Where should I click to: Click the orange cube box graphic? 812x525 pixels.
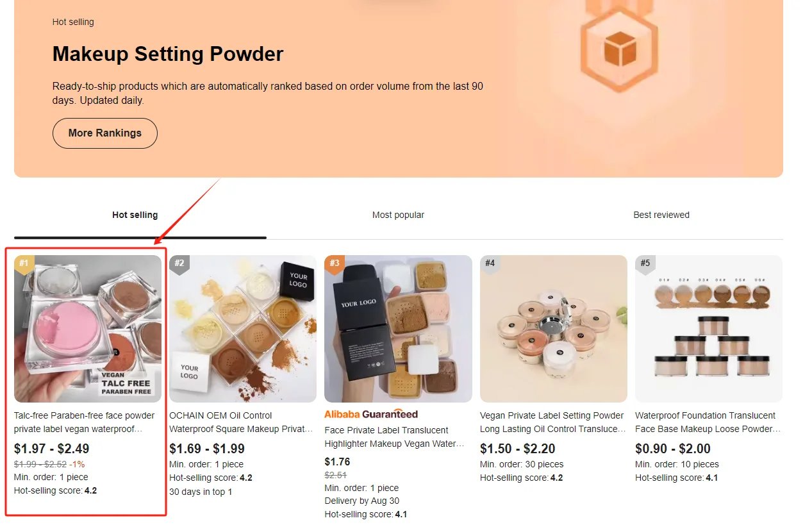pos(620,47)
